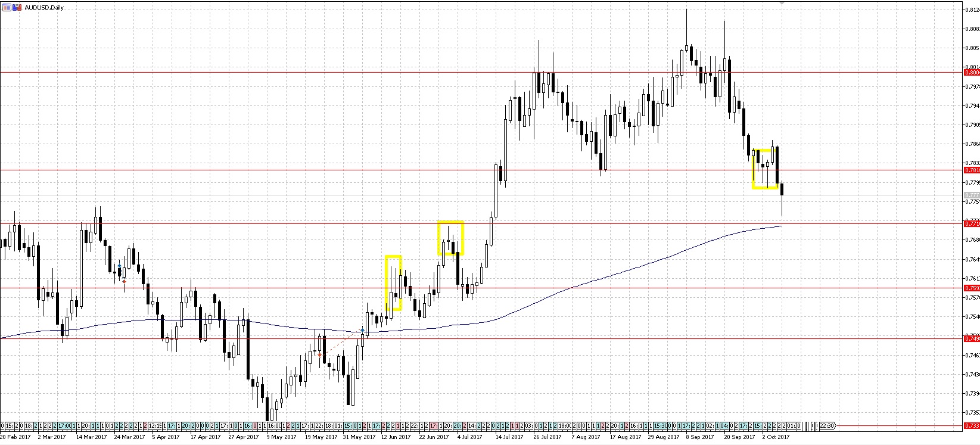Click the 20 Sep 2017 date label
980x445 pixels.
point(739,437)
